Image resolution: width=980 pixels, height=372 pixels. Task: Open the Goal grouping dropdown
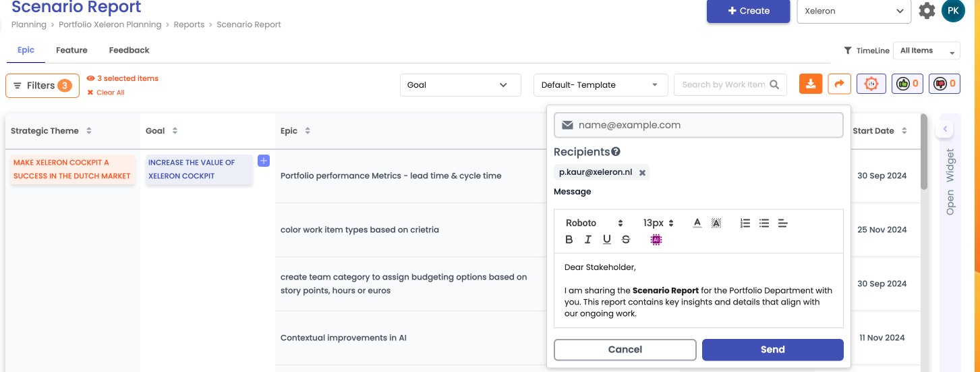click(460, 85)
